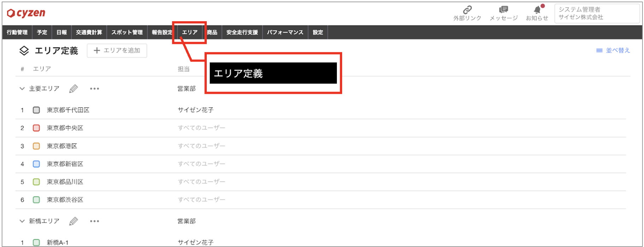Click すべてのユーザー in 東京都港区 row
The width and height of the screenshot is (644, 247).
click(x=201, y=146)
